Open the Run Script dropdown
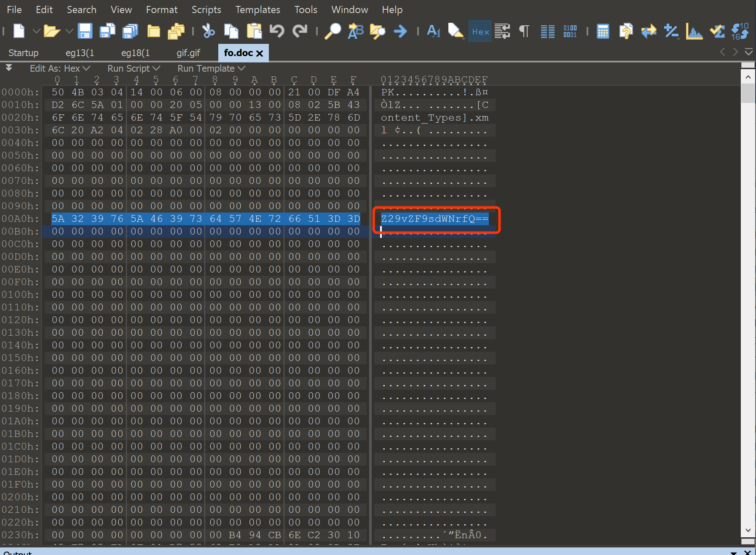The height and width of the screenshot is (555, 756). [134, 68]
